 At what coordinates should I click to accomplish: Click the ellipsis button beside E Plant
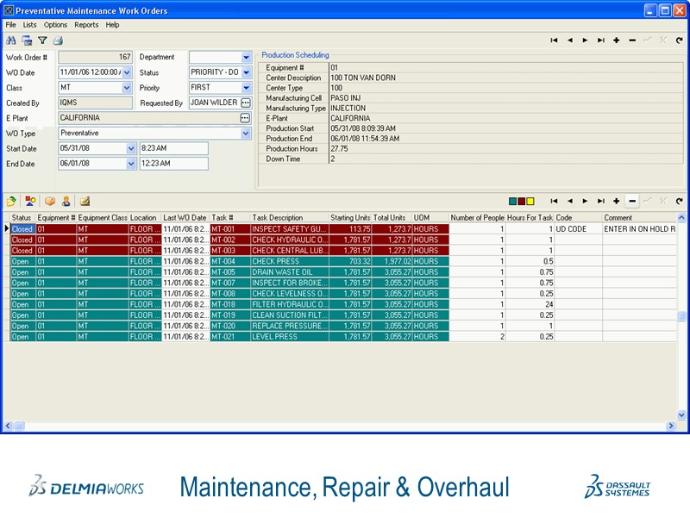point(246,118)
